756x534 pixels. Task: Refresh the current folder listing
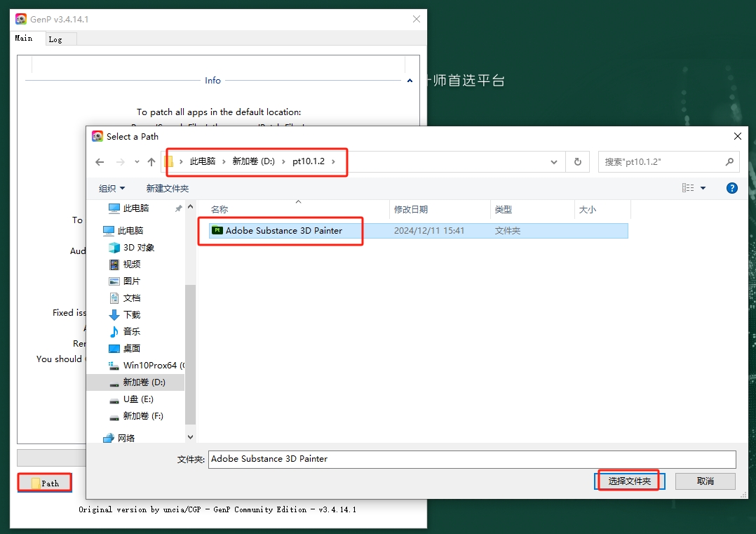tap(577, 162)
